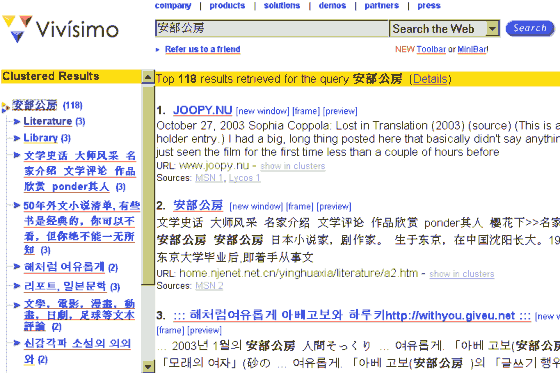Click show in clusters for joopy.nu

(293, 166)
